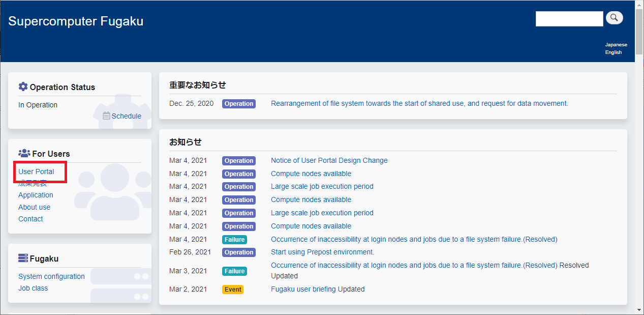This screenshot has height=315, width=644.
Task: Open the User Portal link
Action: [x=36, y=171]
